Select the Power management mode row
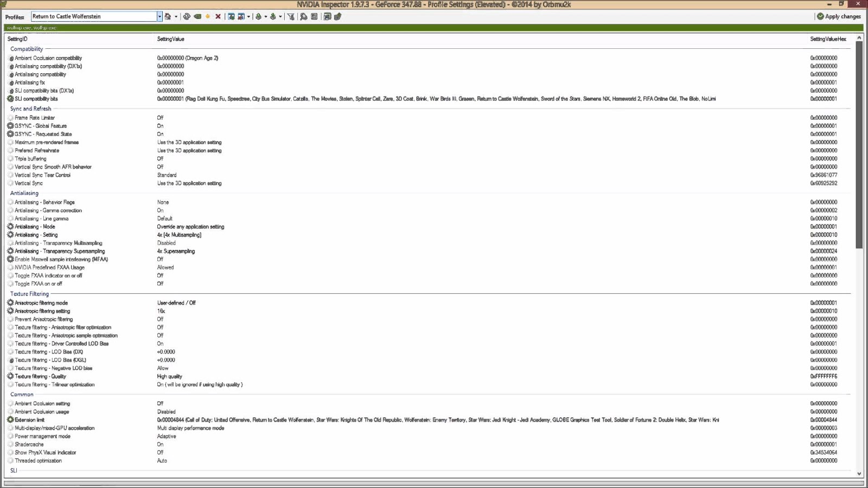This screenshot has height=488, width=868. pos(429,436)
